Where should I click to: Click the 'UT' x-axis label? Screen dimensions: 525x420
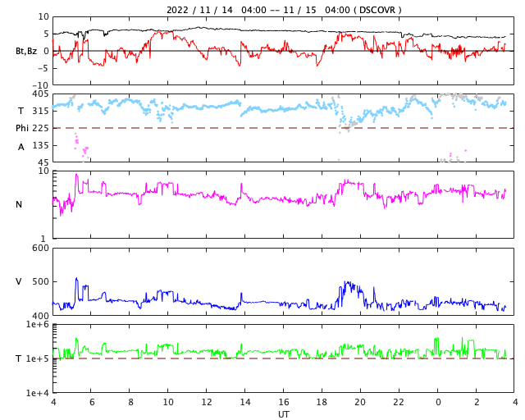[x=284, y=414]
